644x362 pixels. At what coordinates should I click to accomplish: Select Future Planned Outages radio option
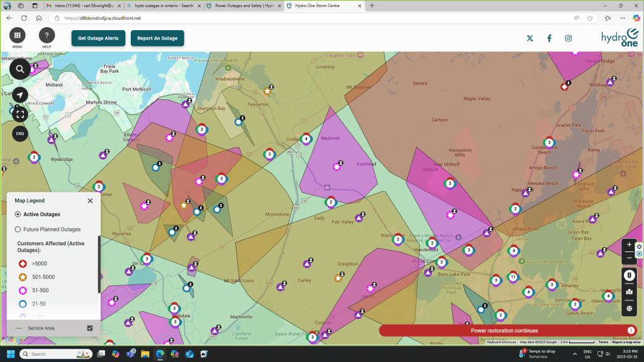(18, 229)
